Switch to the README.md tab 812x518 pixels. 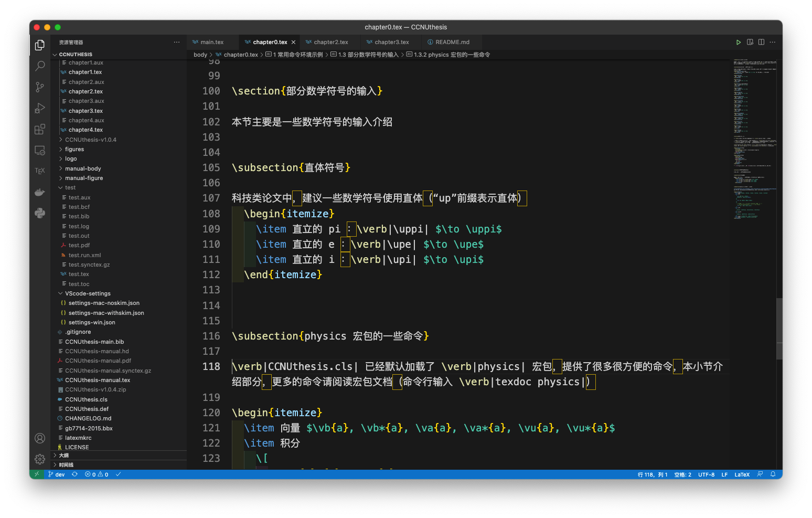tap(452, 43)
